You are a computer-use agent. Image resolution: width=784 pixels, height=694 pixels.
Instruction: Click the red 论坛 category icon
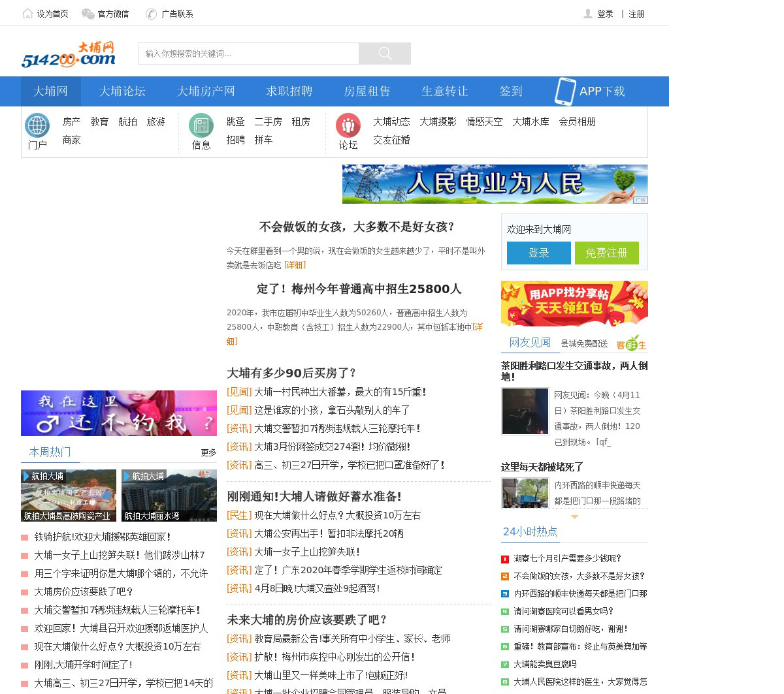tap(348, 125)
